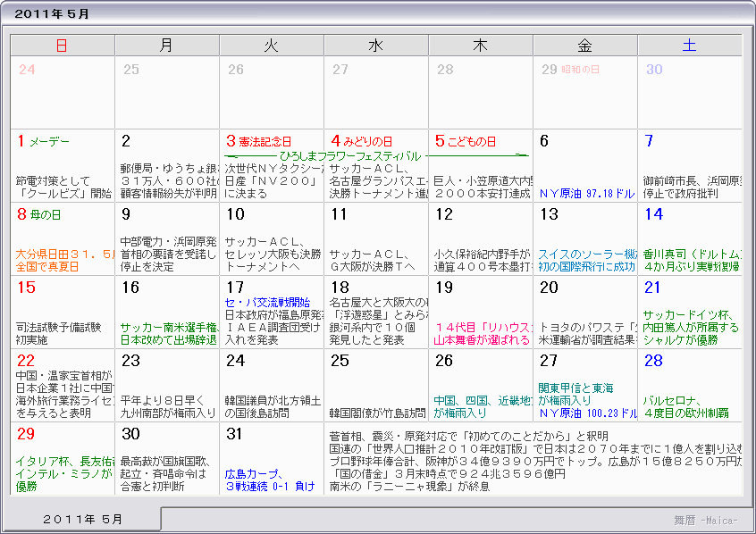Click サッカー南米選手権 entry on day 16
This screenshot has height=534, width=756.
coord(169,333)
